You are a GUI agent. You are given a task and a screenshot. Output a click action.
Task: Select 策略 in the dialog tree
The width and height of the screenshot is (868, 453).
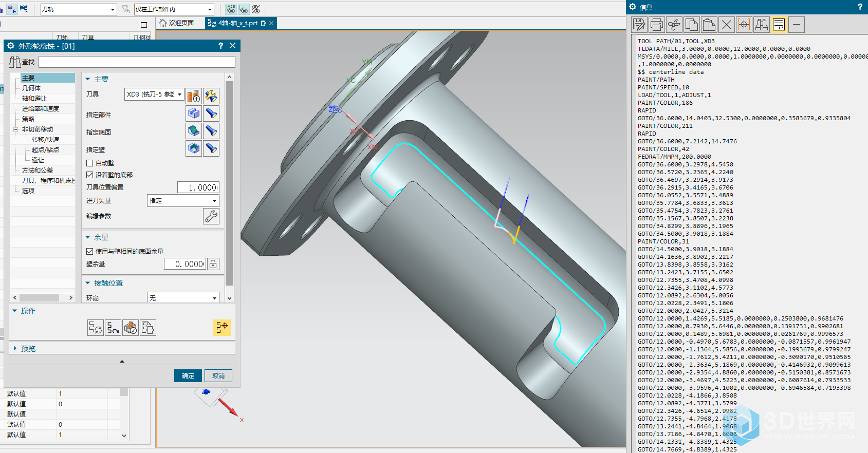tap(28, 119)
